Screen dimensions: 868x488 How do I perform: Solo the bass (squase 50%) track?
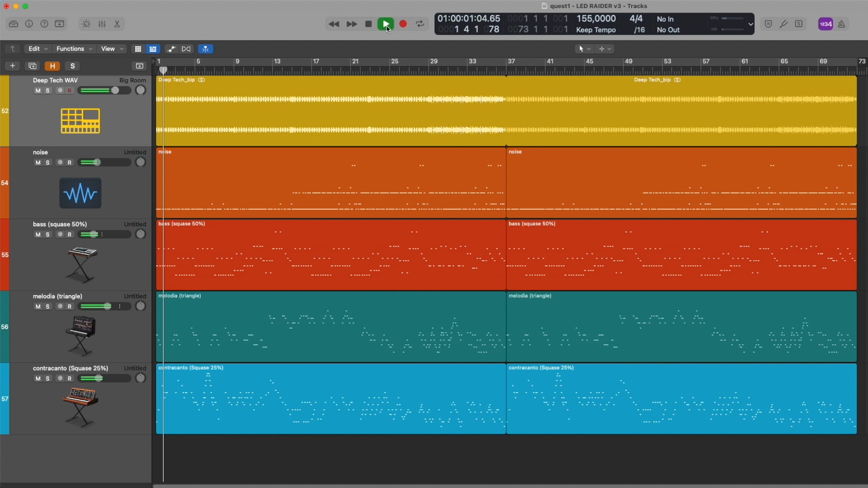pos(47,235)
